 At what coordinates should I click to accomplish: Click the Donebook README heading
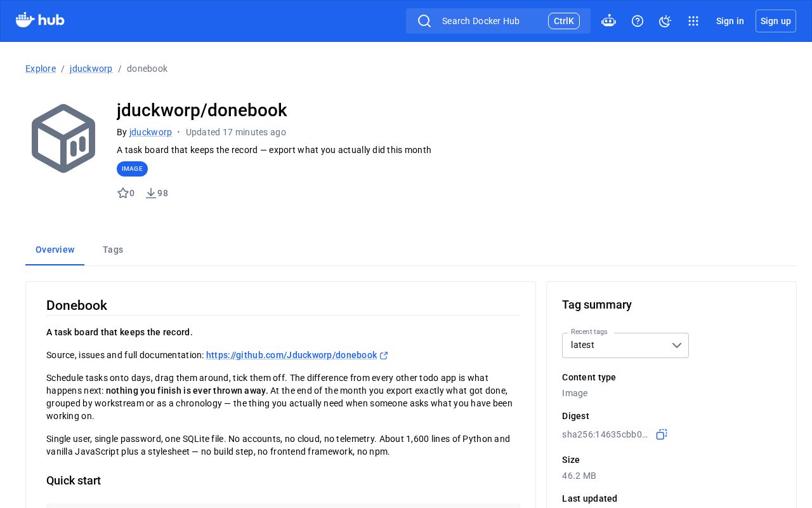pyautogui.click(x=77, y=305)
